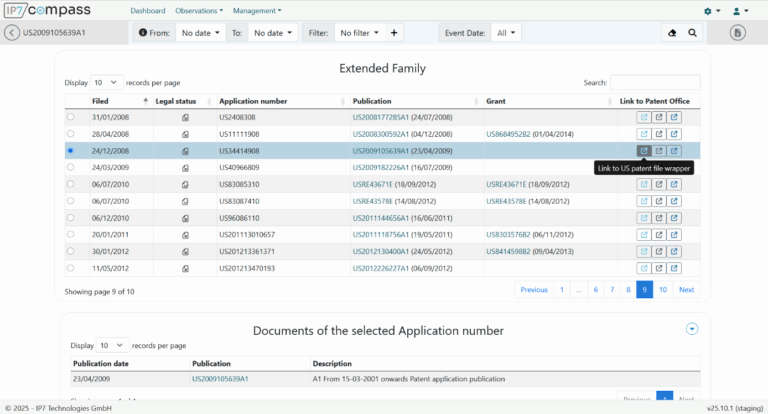Click the back arrow beside US2009105639A1
Viewport: 768px width, 414px height.
tap(12, 33)
